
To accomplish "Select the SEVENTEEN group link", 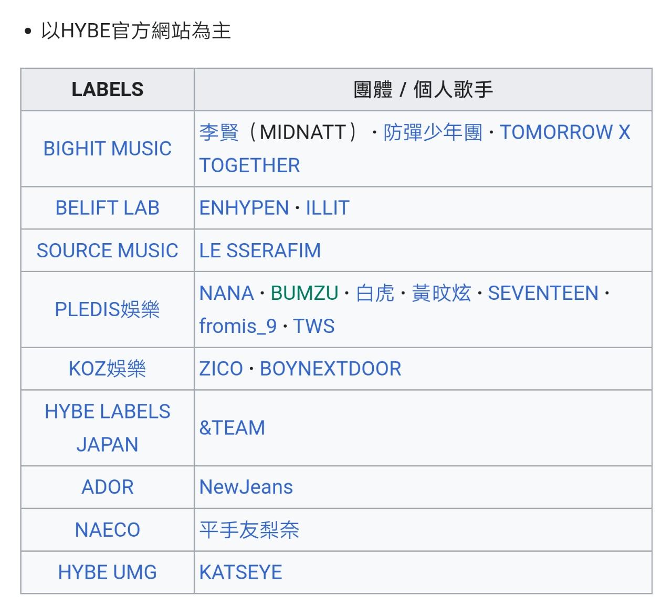I will pos(543,293).
